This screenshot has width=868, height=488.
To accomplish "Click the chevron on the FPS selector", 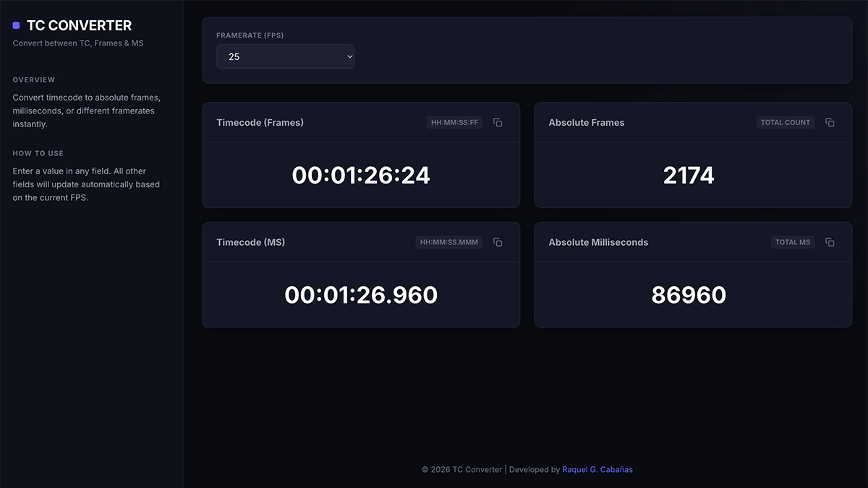I will (348, 56).
